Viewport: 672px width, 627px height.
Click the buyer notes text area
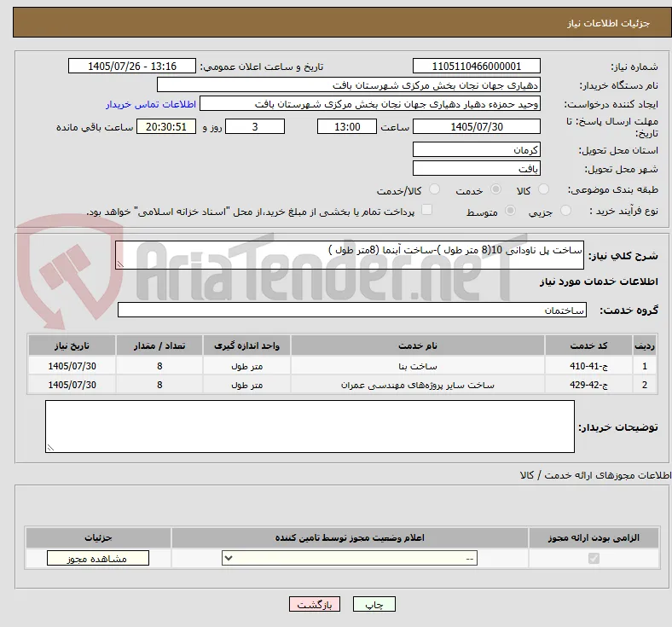[x=310, y=427]
